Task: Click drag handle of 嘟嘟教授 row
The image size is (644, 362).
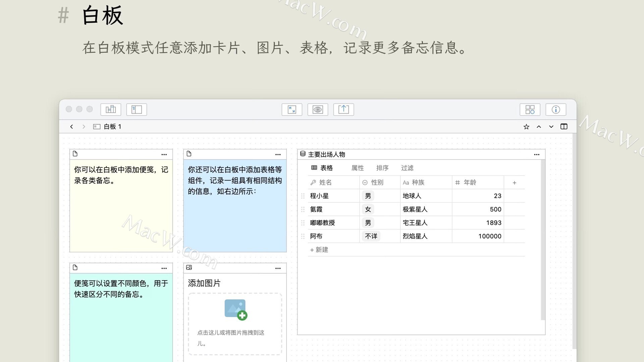Action: click(x=303, y=223)
